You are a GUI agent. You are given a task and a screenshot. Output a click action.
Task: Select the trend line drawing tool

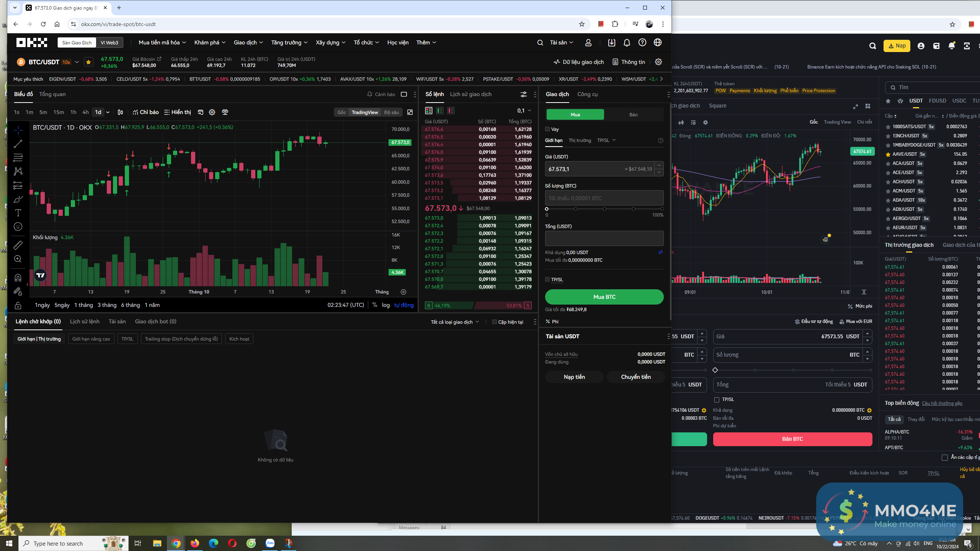click(18, 144)
